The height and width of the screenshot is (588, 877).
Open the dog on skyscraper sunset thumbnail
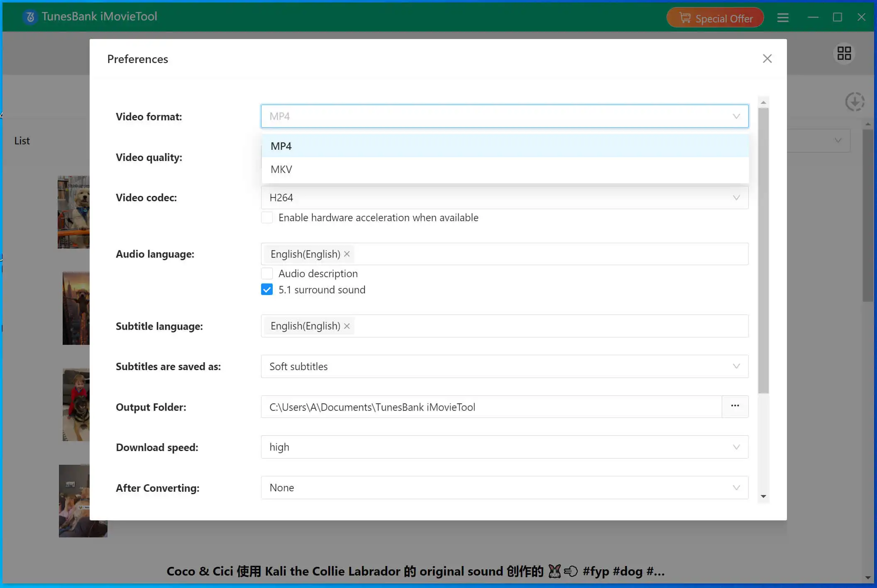pos(76,308)
